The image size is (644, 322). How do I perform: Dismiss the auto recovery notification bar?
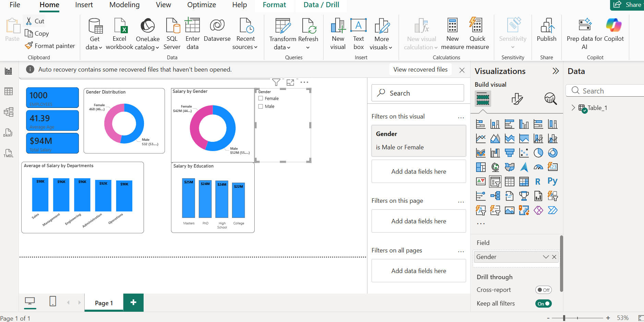pos(462,70)
